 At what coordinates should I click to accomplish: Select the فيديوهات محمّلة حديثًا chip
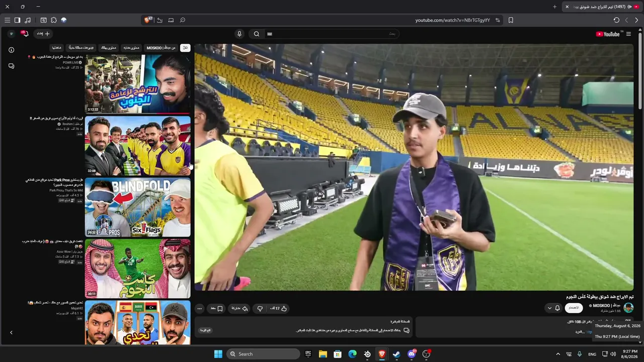point(82,48)
